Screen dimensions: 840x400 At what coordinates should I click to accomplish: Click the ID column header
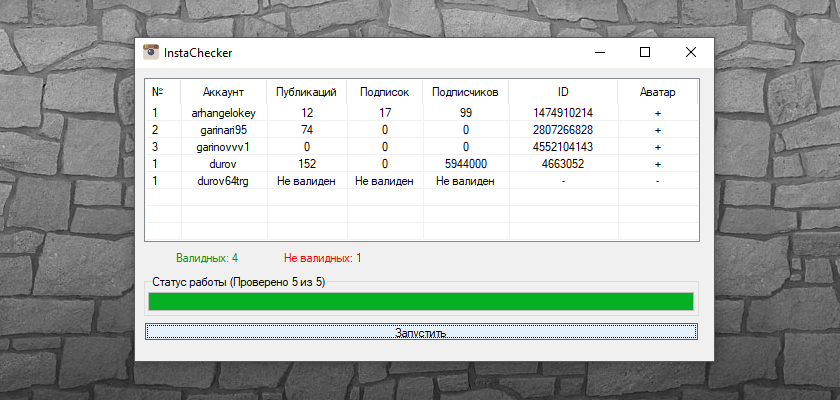pyautogui.click(x=563, y=92)
